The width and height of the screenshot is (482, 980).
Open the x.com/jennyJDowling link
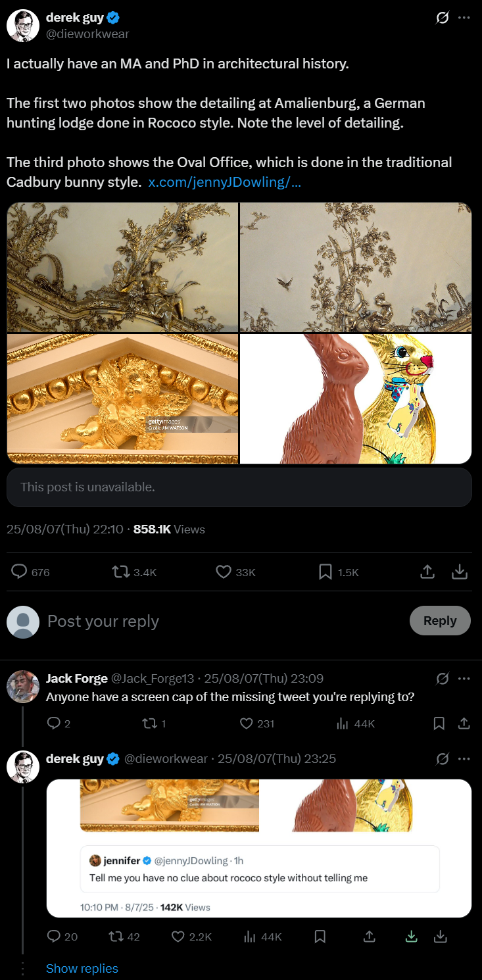click(225, 182)
